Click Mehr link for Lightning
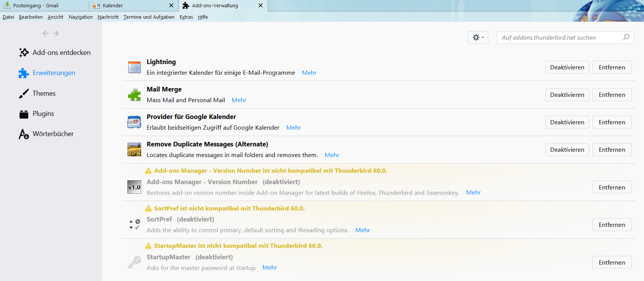This screenshot has height=281, width=644. click(309, 73)
